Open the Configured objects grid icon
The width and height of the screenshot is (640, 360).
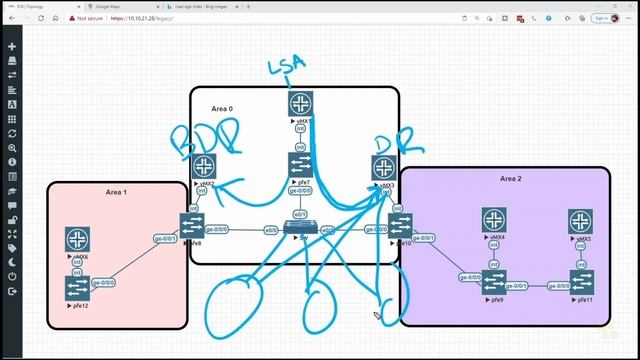[x=12, y=119]
